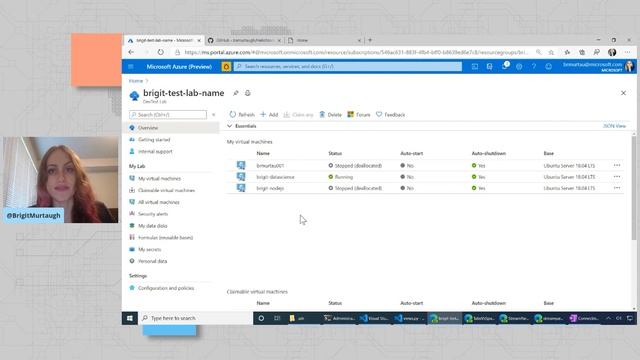Open the user account menu in Azure header
640x360 pixels.
coord(598,67)
